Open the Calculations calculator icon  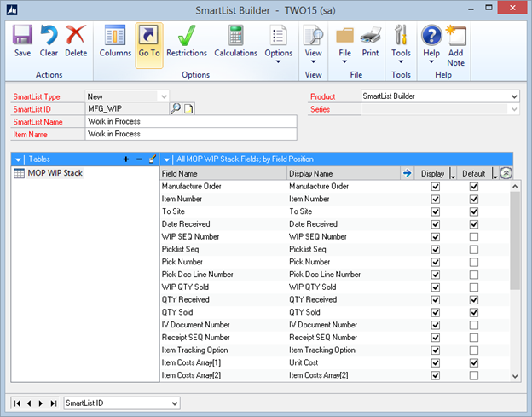tap(236, 35)
